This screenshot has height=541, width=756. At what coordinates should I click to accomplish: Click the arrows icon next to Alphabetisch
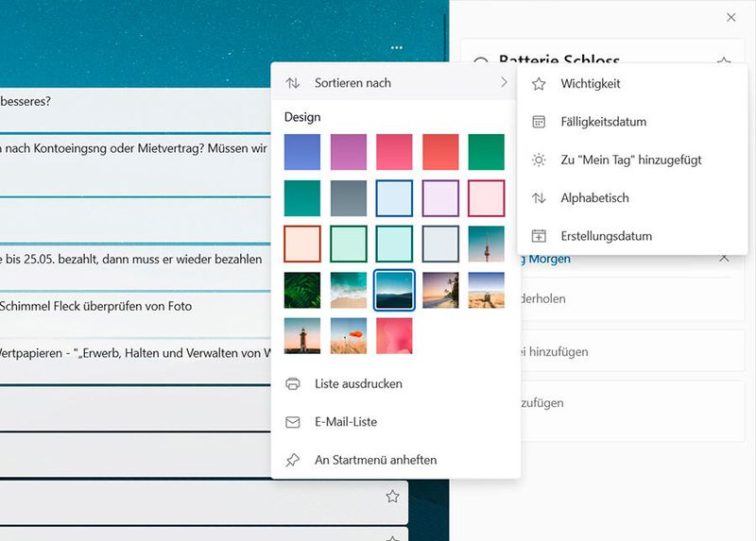(x=539, y=198)
